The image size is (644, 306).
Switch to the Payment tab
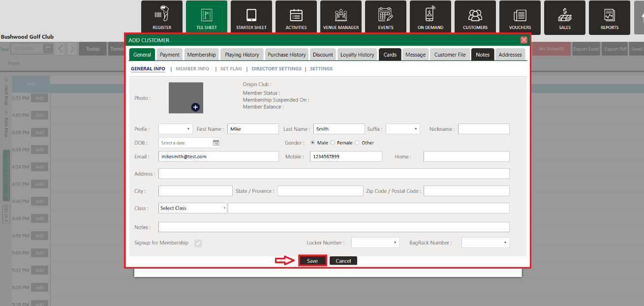click(x=170, y=55)
